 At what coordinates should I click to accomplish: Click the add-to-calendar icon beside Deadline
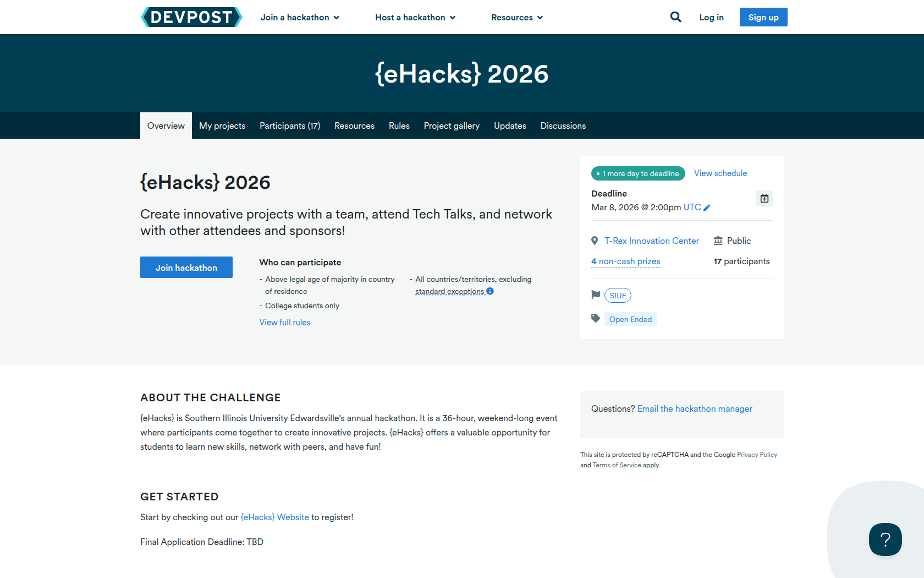click(x=765, y=198)
